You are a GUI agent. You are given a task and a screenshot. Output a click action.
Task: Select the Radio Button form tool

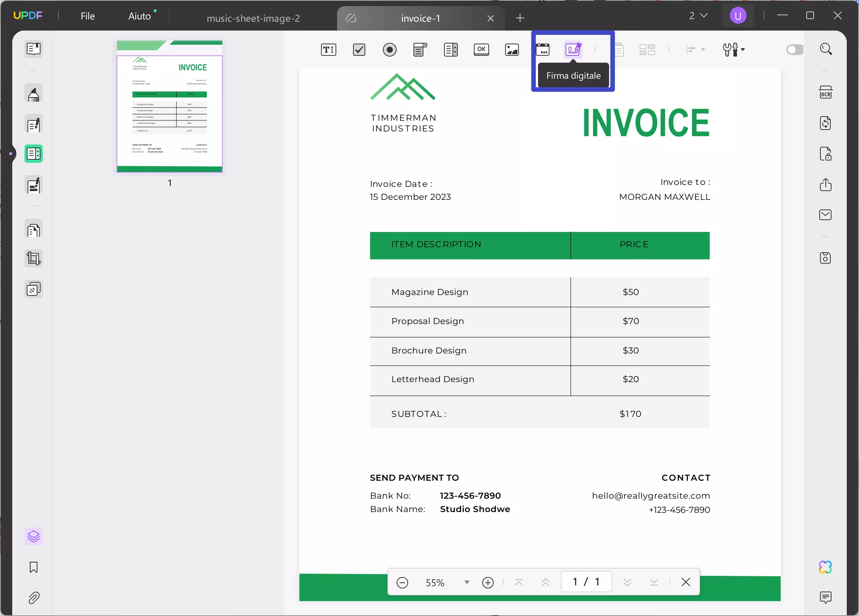click(x=390, y=50)
